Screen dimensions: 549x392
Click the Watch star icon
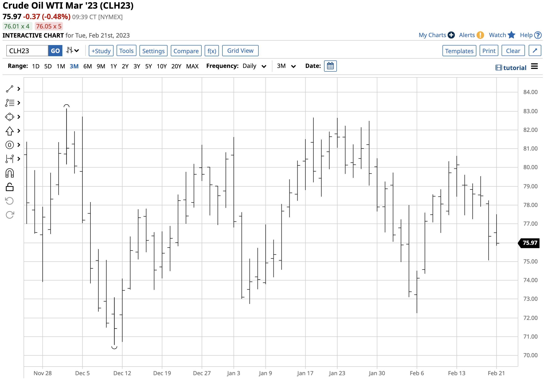coord(512,35)
